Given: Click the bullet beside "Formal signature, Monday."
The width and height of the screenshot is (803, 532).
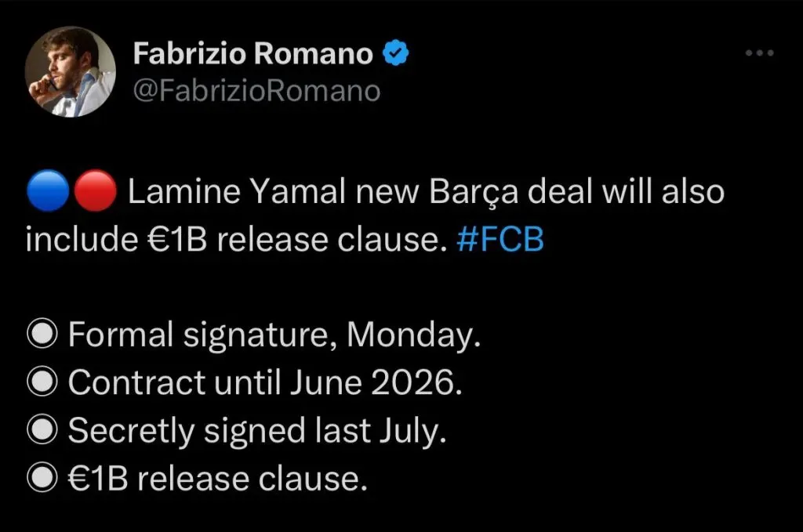Looking at the screenshot, I should point(42,336).
